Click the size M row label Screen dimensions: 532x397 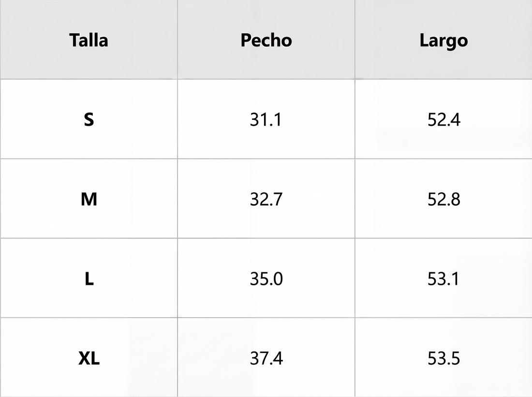point(89,199)
